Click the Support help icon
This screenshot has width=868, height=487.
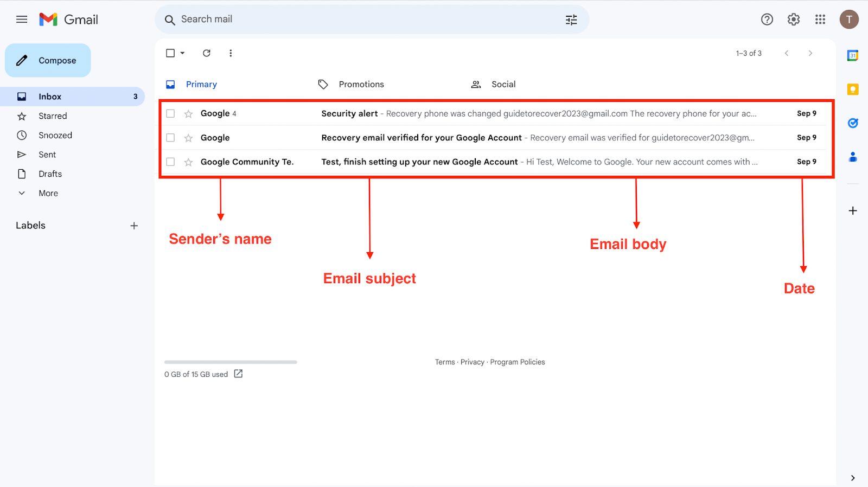[x=767, y=20]
